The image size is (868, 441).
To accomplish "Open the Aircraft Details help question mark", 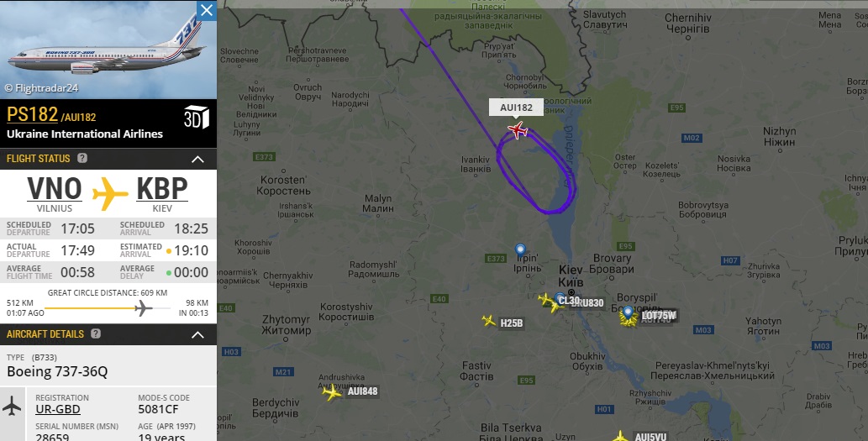I will [96, 333].
